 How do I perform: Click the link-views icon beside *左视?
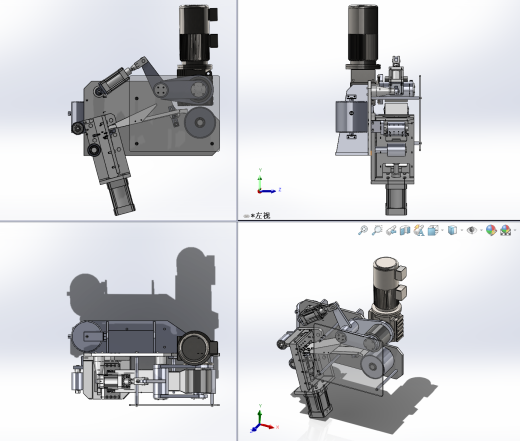(x=246, y=216)
